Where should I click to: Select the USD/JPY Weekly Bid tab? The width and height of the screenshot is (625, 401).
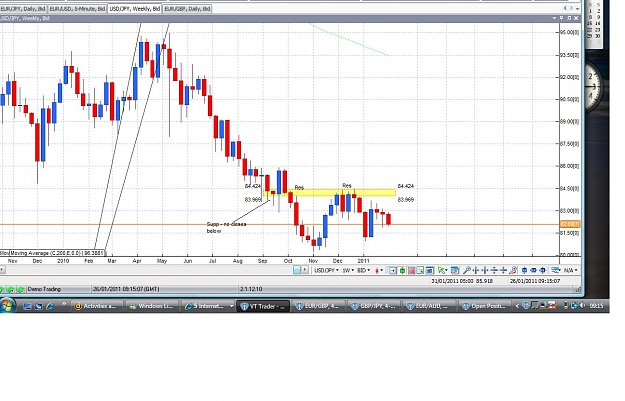click(x=135, y=9)
